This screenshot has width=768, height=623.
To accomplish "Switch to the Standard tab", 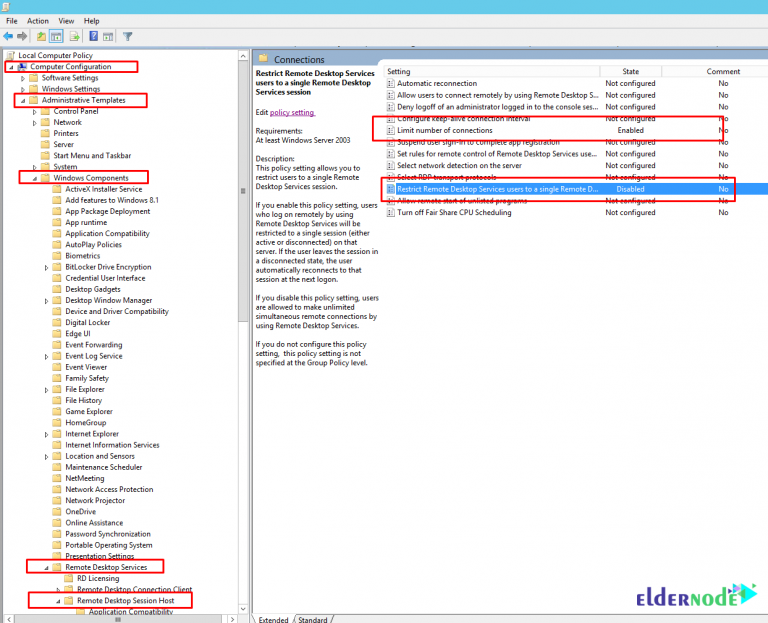I will coord(312,619).
